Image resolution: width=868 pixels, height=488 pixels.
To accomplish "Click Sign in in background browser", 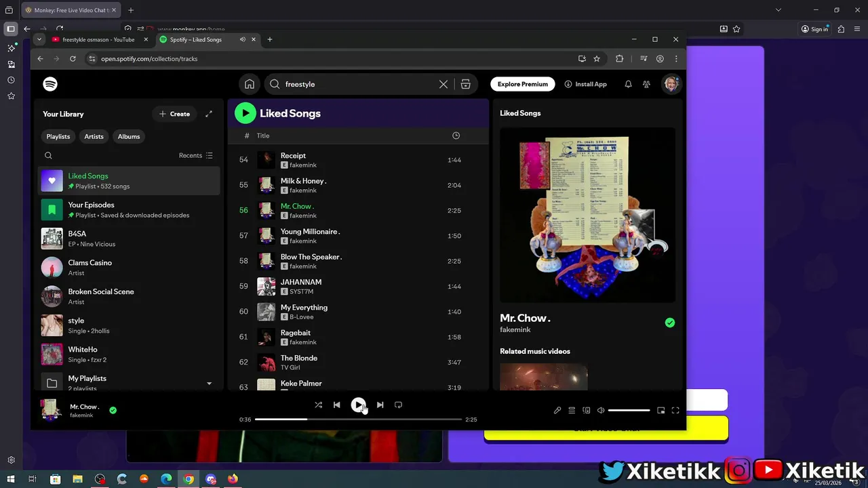I will click(814, 29).
